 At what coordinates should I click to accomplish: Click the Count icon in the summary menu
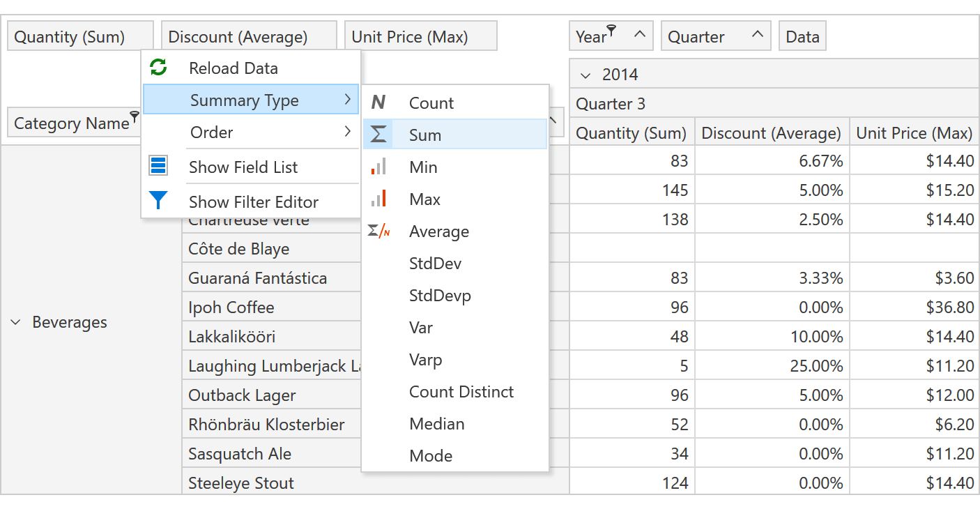click(377, 102)
